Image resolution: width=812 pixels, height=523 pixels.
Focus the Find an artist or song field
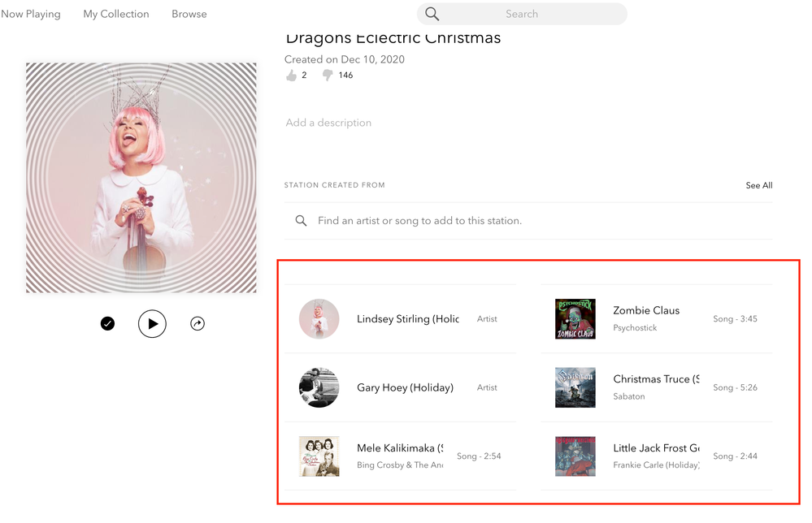click(419, 221)
